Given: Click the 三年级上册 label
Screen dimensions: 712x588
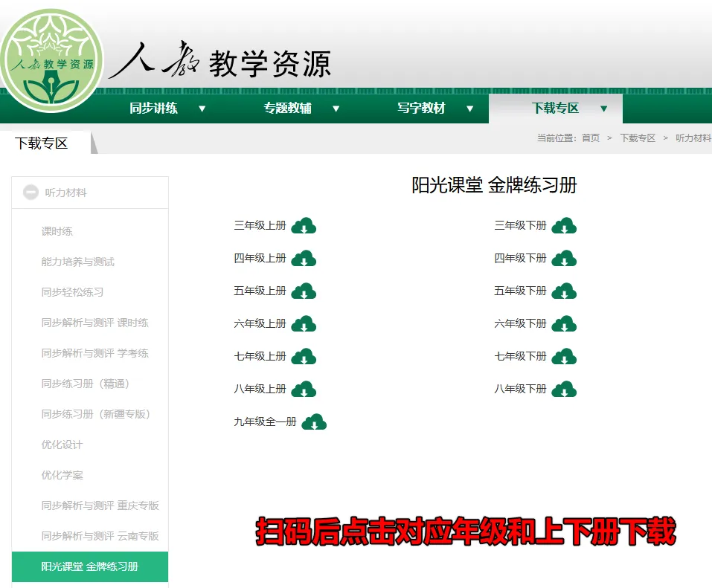Looking at the screenshot, I should (x=260, y=225).
